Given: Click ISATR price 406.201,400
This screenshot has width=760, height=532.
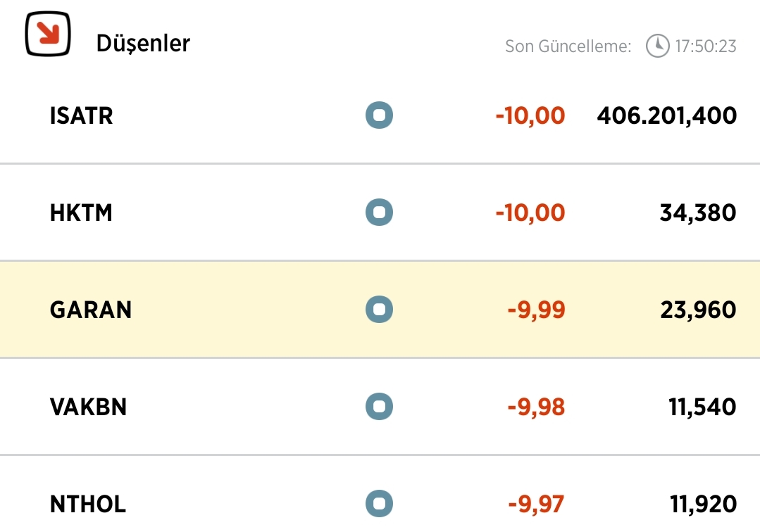Looking at the screenshot, I should tap(667, 116).
